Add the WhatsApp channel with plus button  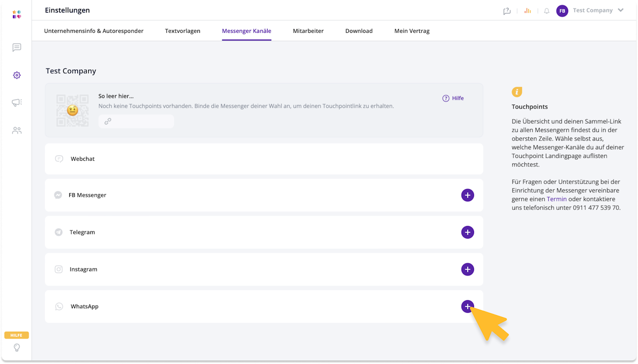(x=467, y=307)
